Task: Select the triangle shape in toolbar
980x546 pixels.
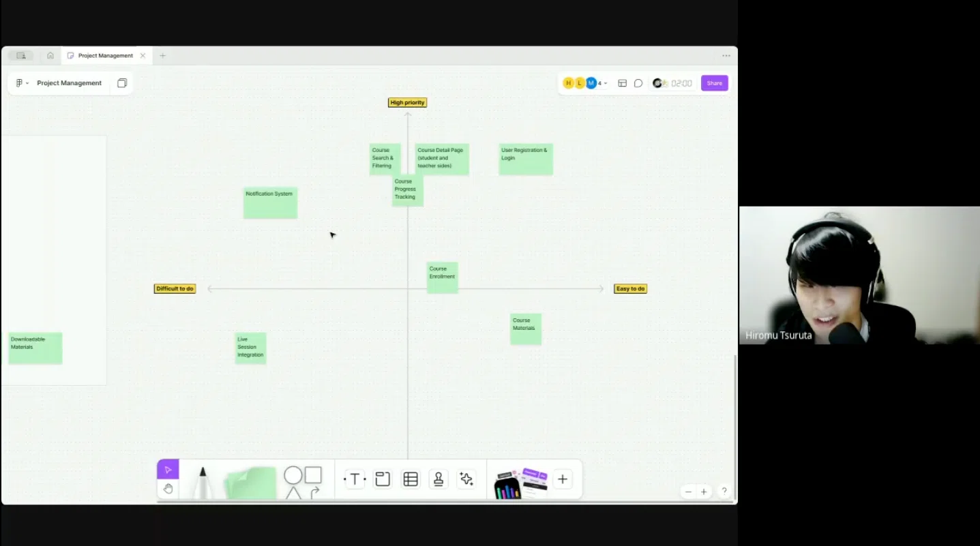Action: [293, 493]
